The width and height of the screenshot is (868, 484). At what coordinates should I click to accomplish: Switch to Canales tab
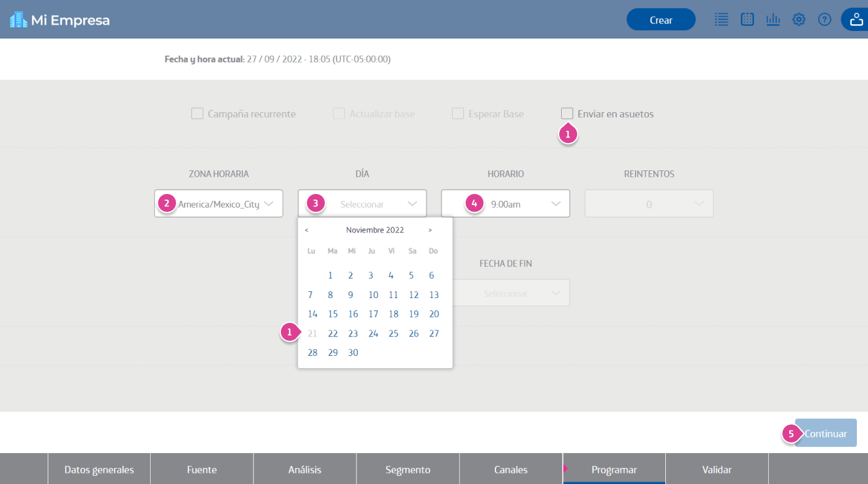click(511, 469)
